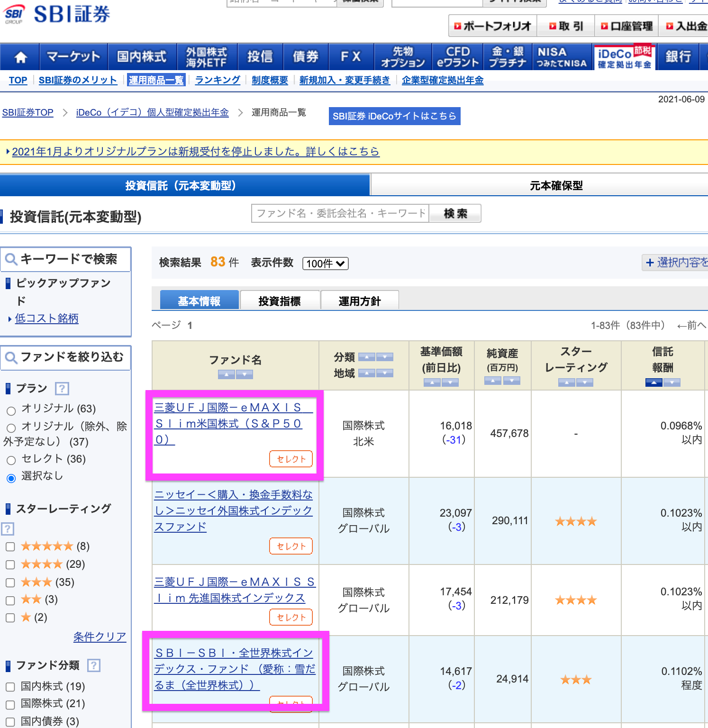Open help icon next to ファンド分類
Image resolution: width=708 pixels, height=728 pixels.
point(94,665)
